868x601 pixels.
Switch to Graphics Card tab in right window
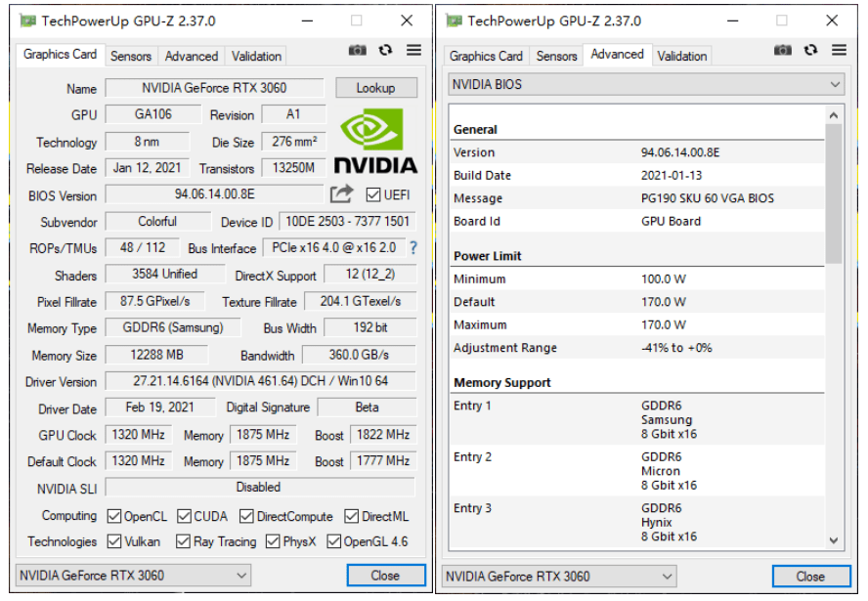(x=486, y=56)
